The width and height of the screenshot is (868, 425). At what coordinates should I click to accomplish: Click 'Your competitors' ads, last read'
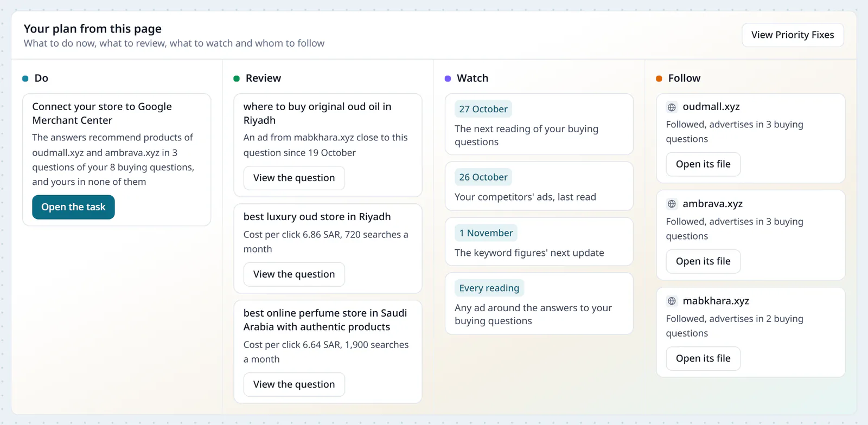525,197
